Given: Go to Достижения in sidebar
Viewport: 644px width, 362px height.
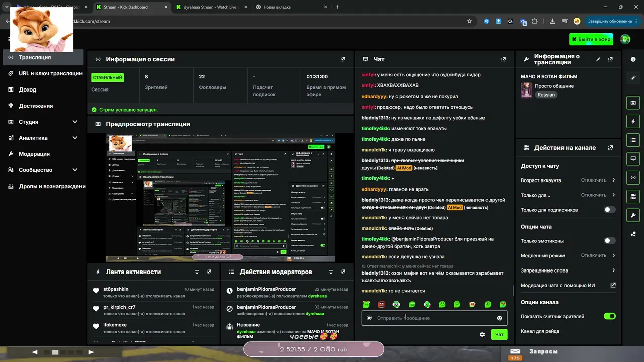Looking at the screenshot, I should (43, 106).
